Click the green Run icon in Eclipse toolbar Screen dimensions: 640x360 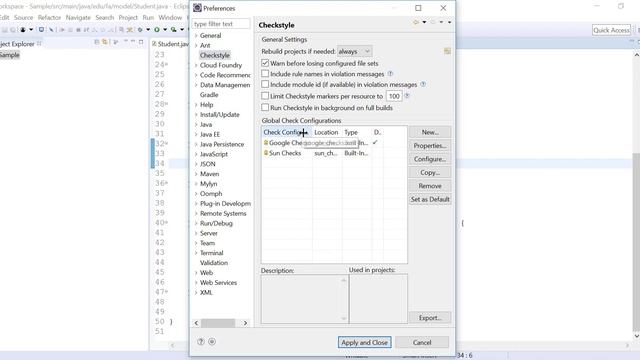157,30
